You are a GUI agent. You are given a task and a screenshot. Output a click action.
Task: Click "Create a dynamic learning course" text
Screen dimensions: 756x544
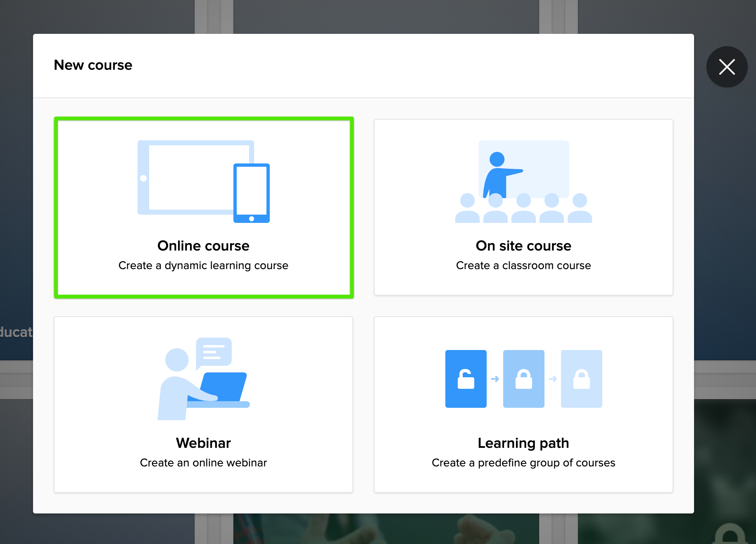[203, 265]
